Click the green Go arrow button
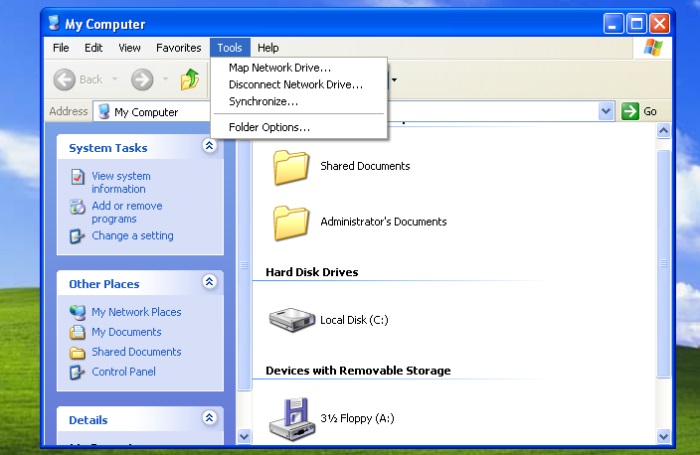 (630, 111)
